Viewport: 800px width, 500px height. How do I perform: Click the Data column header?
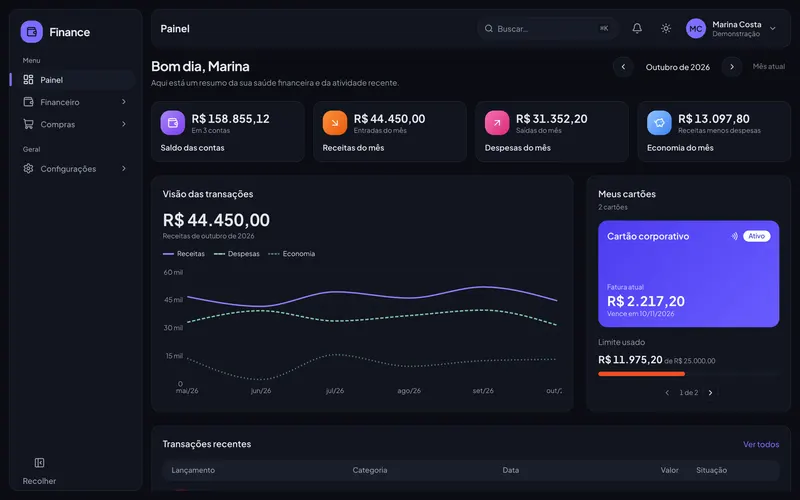pyautogui.click(x=511, y=470)
